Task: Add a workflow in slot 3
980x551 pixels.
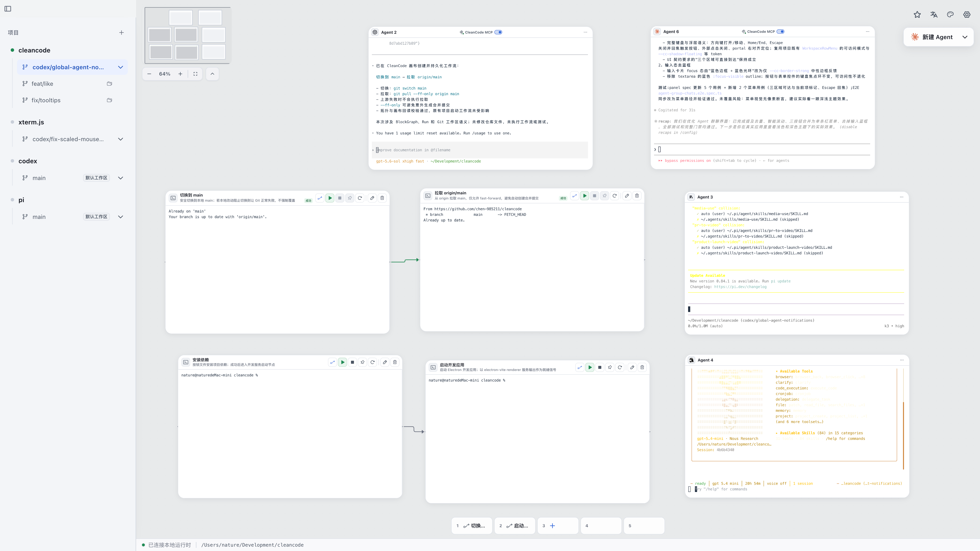Action: 558,526
